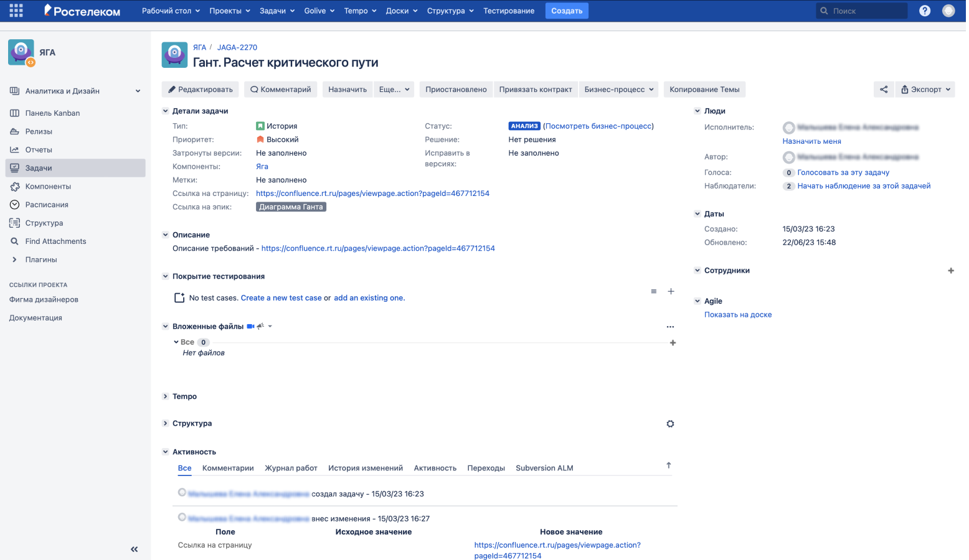Expand the Tempo section
This screenshot has height=560, width=969.
point(165,396)
